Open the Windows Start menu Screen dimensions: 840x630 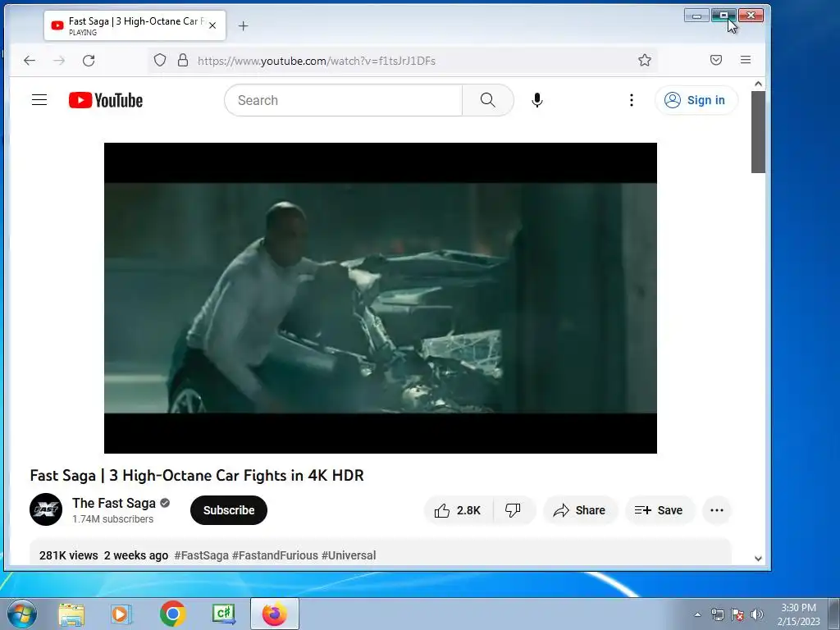22,614
